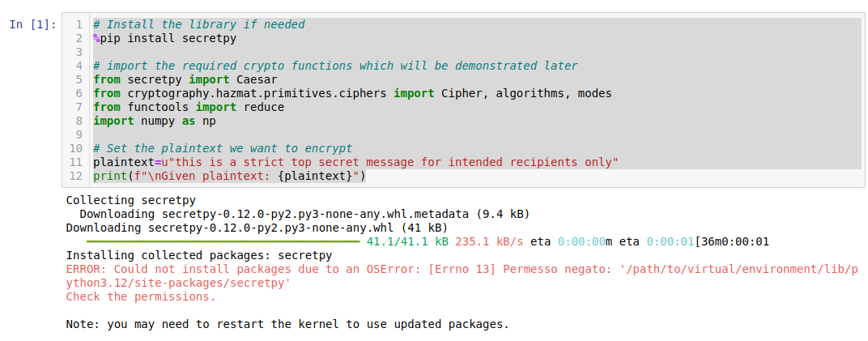Click the green download progress bar
Image resolution: width=868 pixels, height=341 pixels.
[x=223, y=242]
